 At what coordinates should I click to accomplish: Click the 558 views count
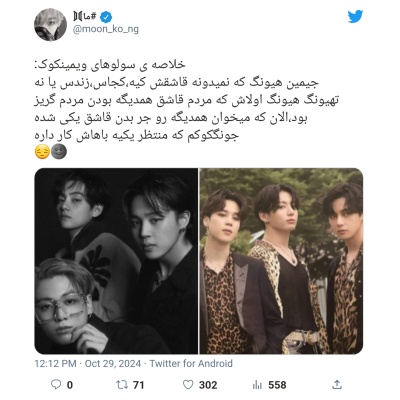tap(277, 385)
